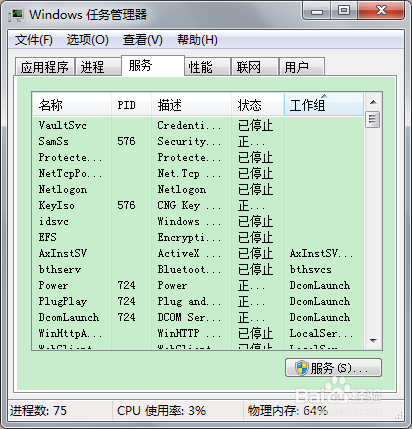
Task: Click the ActiveX description cell
Action: click(x=189, y=253)
